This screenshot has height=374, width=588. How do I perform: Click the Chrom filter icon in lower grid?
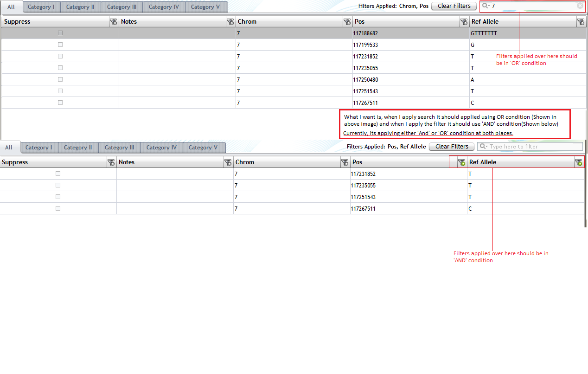(x=345, y=162)
